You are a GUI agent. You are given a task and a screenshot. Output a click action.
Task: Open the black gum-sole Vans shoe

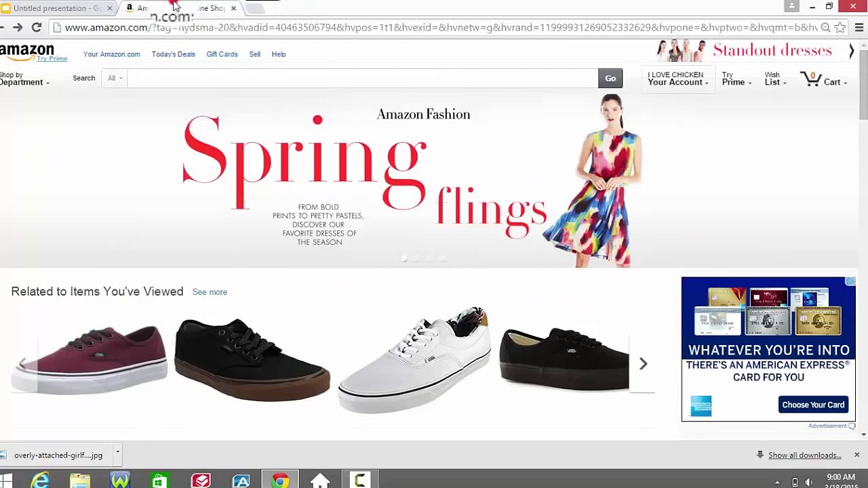tap(252, 359)
